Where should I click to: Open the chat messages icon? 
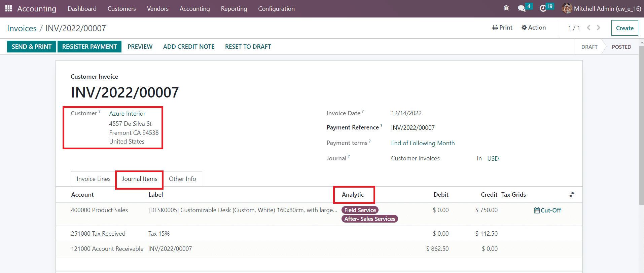click(522, 8)
